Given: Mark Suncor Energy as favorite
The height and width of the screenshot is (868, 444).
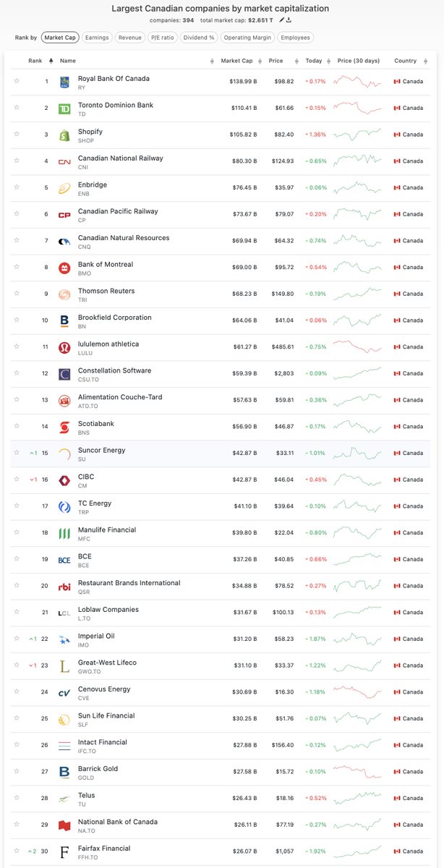Looking at the screenshot, I should tap(17, 454).
